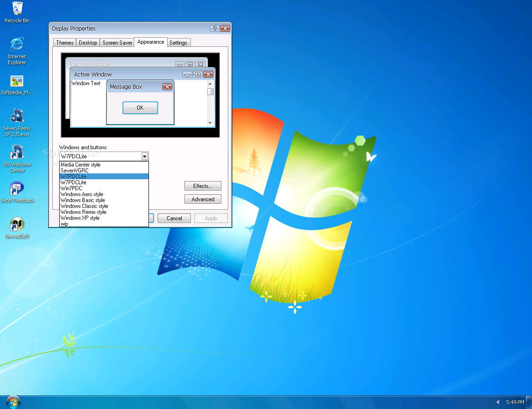Cancel the Display Properties dialog

(x=174, y=218)
